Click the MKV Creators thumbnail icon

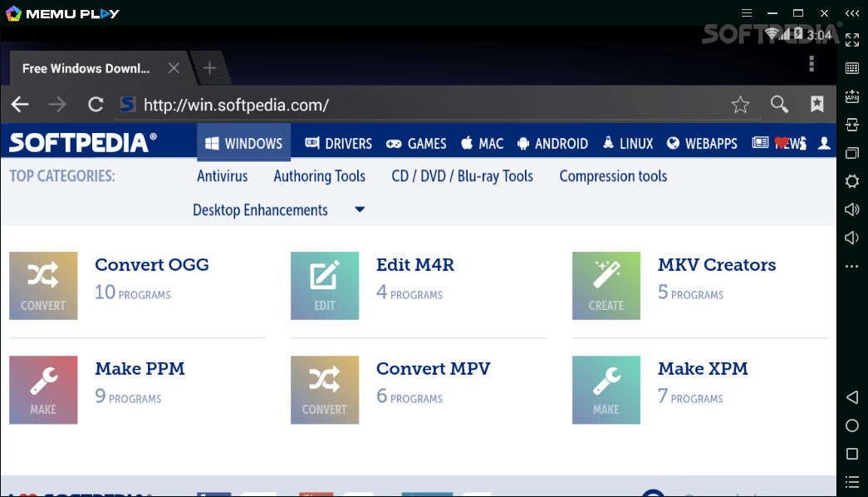(x=606, y=286)
